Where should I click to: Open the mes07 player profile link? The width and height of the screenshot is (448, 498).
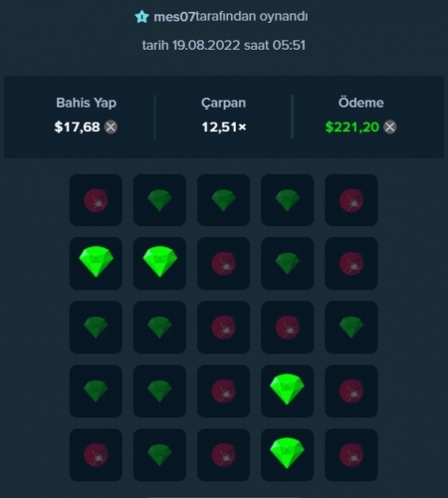[x=174, y=17]
